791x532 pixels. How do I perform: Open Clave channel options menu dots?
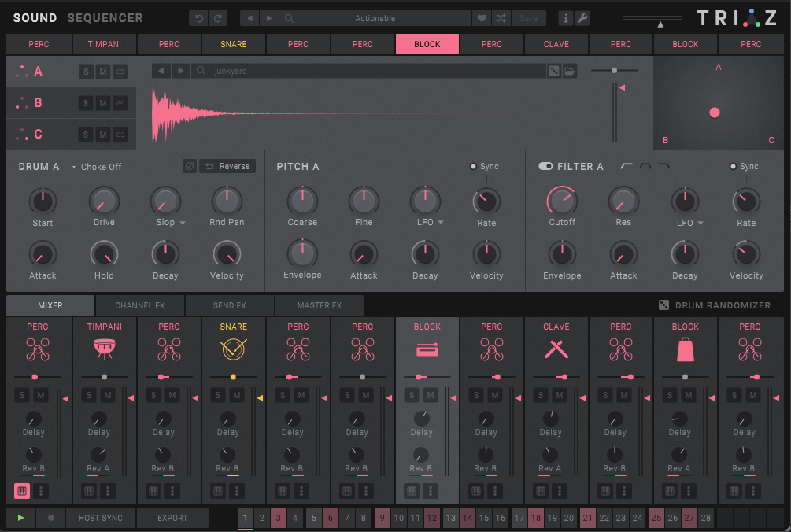pos(560,490)
